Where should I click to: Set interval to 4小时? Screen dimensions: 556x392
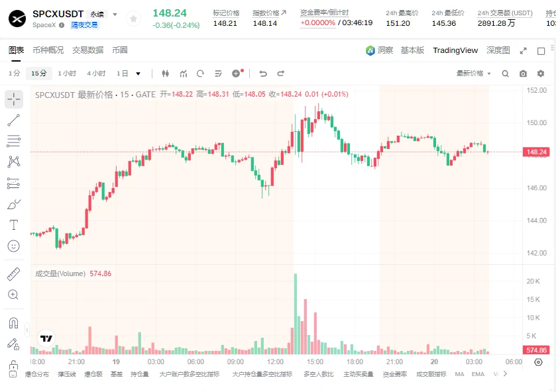pyautogui.click(x=97, y=73)
